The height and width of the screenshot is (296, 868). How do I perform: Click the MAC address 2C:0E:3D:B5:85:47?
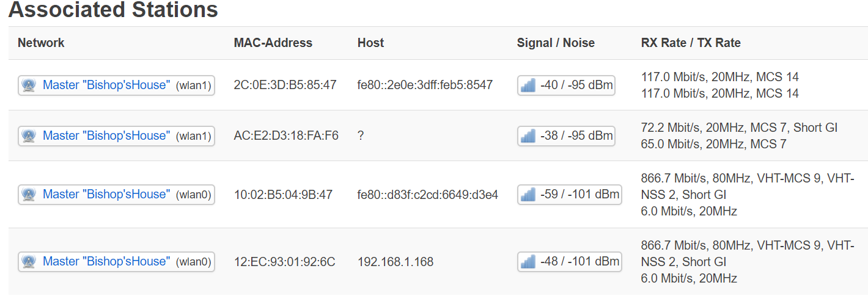[x=285, y=85]
